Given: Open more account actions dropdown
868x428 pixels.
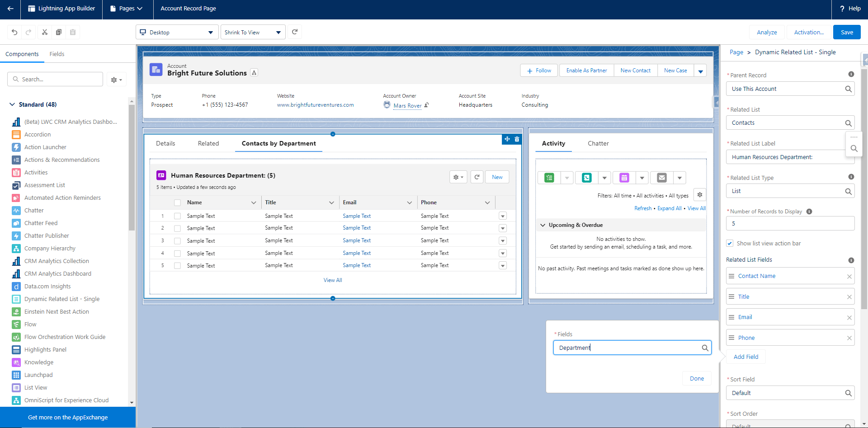Looking at the screenshot, I should point(700,71).
